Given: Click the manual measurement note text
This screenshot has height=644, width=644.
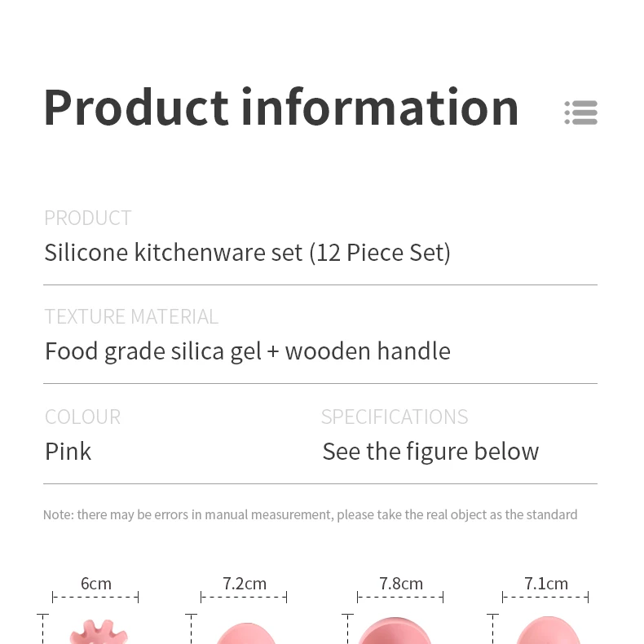Looking at the screenshot, I should pyautogui.click(x=310, y=514).
